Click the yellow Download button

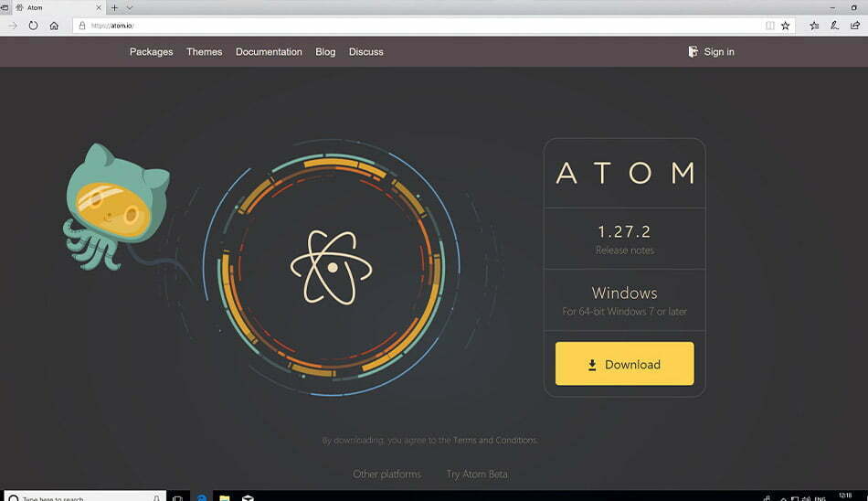pyautogui.click(x=624, y=364)
